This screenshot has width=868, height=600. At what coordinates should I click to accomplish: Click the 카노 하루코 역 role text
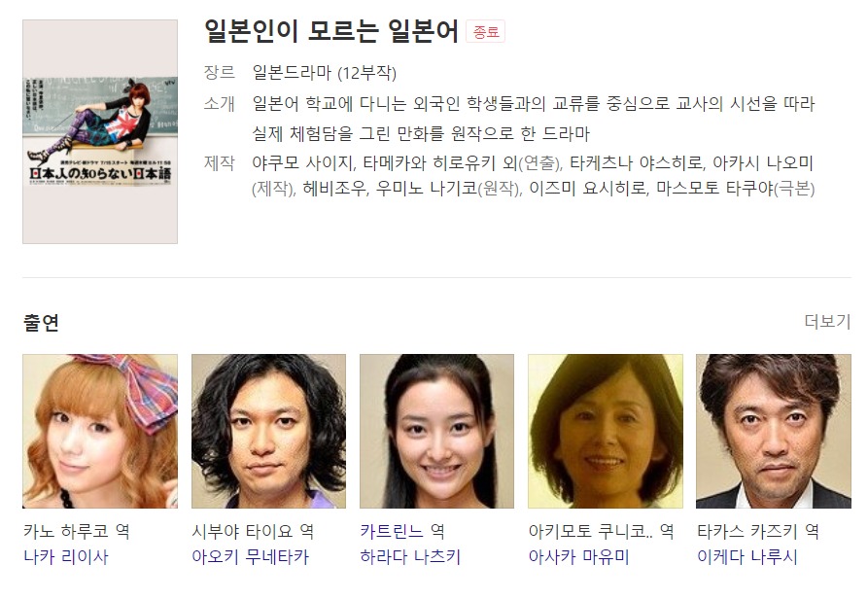[x=77, y=531]
